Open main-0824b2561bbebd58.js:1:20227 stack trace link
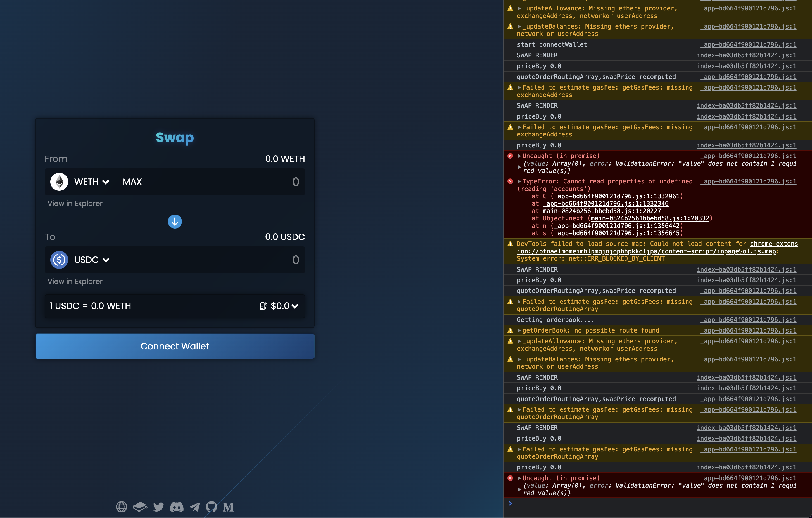812x518 pixels. [x=602, y=211]
